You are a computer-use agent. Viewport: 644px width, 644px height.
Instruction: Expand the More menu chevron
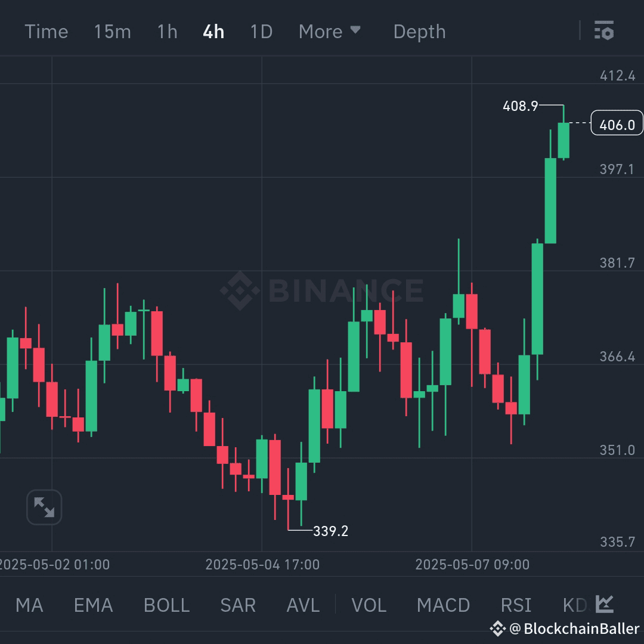tap(355, 32)
